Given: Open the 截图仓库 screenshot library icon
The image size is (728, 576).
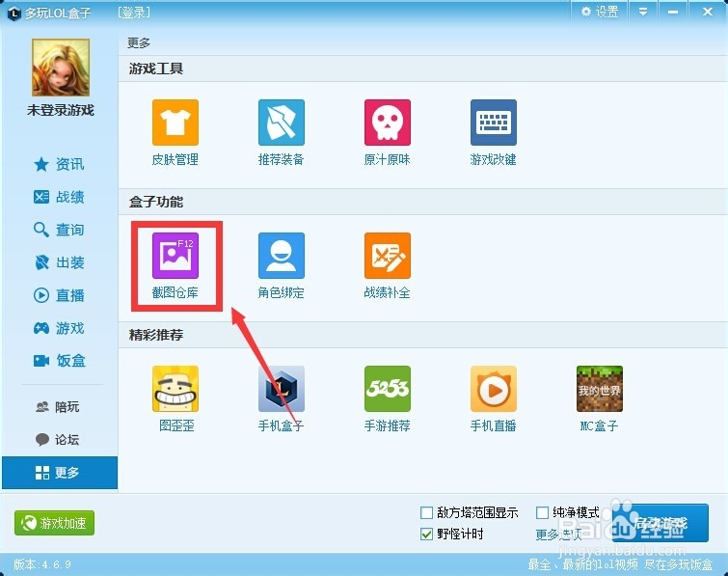Looking at the screenshot, I should (x=175, y=256).
